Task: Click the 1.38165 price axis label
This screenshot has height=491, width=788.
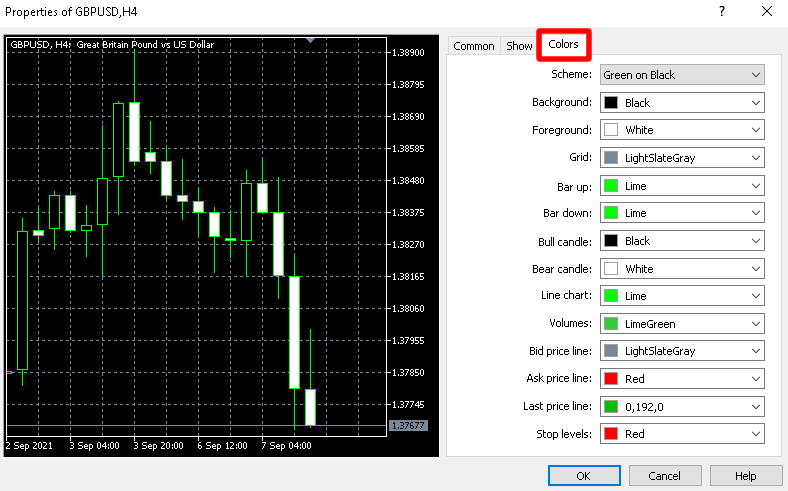Action: (408, 277)
